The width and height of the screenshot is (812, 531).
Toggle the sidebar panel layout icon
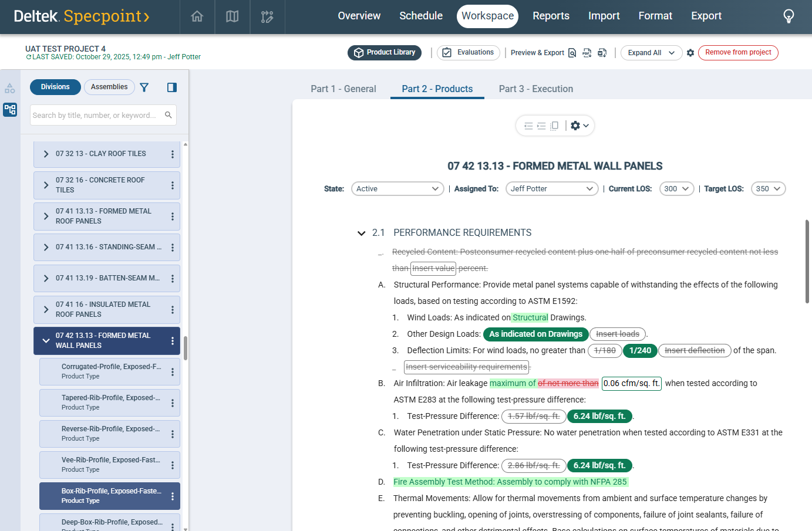(x=172, y=87)
